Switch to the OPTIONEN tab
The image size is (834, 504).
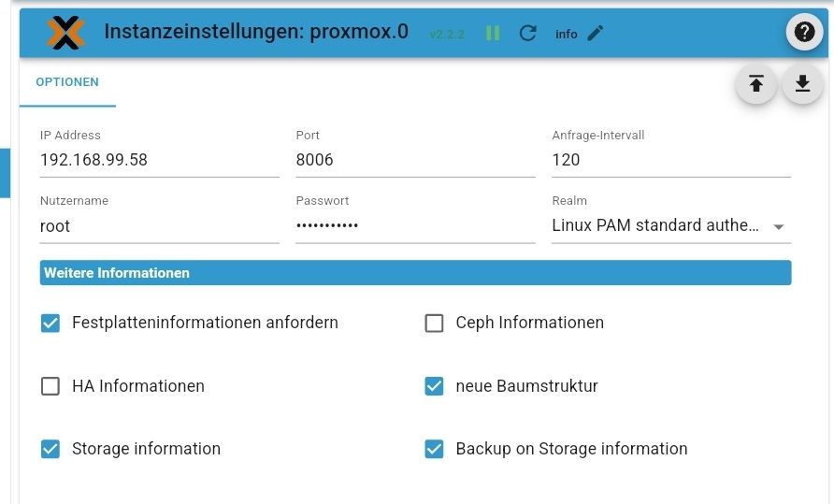tap(67, 82)
